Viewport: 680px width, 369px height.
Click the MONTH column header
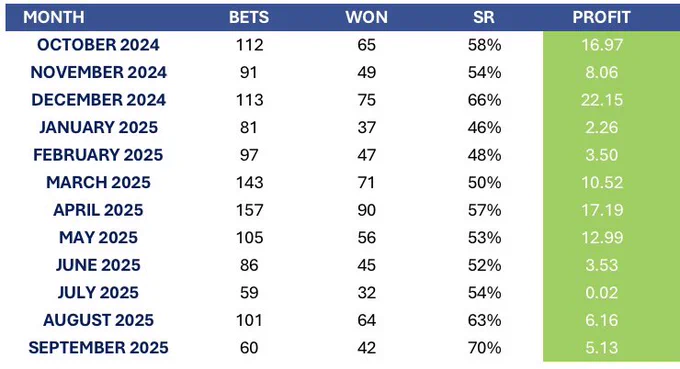(54, 17)
